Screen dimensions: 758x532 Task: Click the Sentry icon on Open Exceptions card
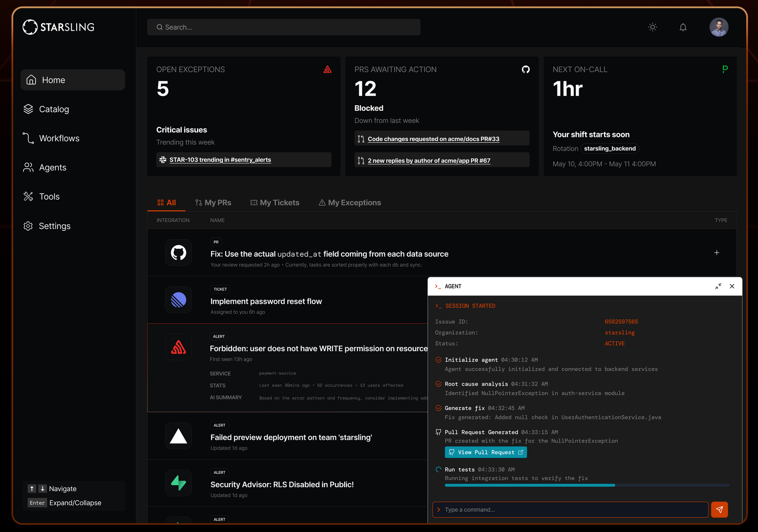pyautogui.click(x=327, y=69)
